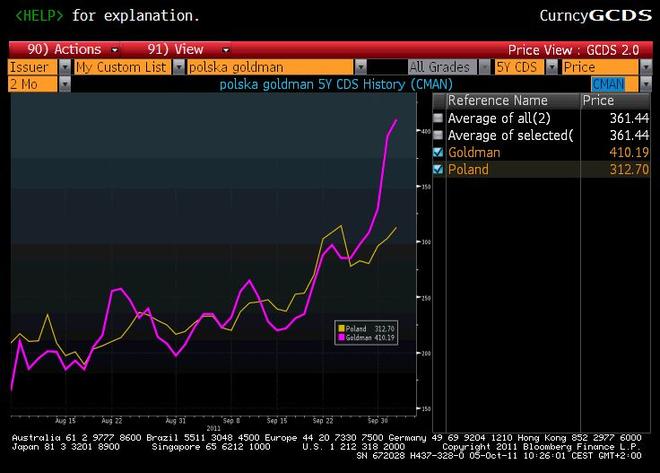Select the All Grades field
This screenshot has width=660, height=473.
(442, 67)
